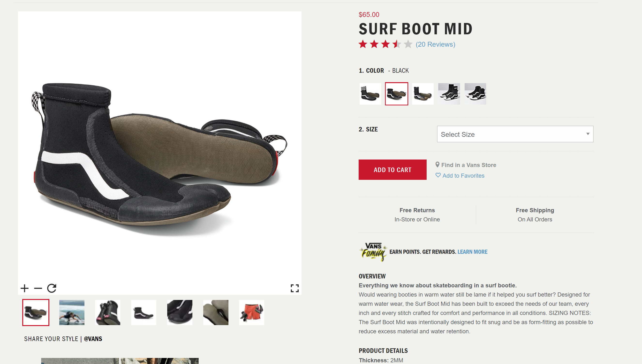Click the star rating icons
Viewport: 642px width, 364px height.
[x=385, y=44]
